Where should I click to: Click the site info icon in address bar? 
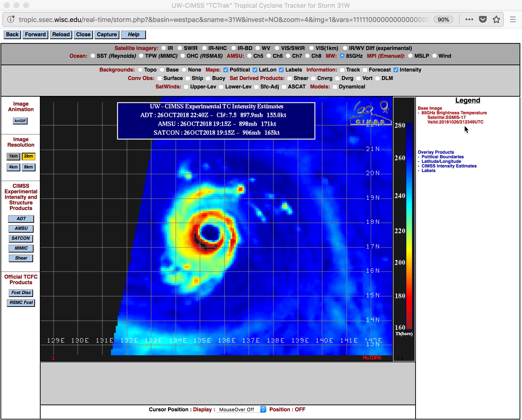tap(11, 19)
